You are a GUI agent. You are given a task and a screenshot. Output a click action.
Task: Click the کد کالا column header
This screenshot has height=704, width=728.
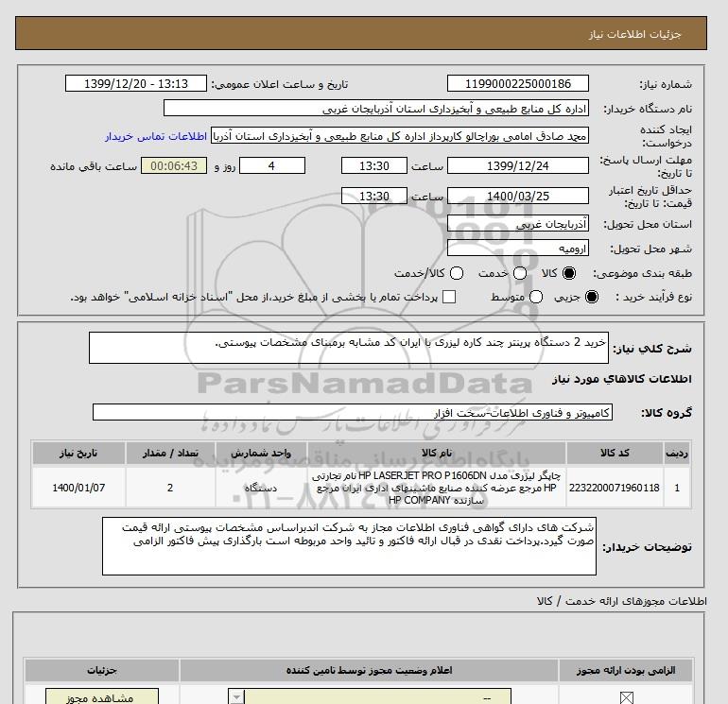tap(615, 453)
